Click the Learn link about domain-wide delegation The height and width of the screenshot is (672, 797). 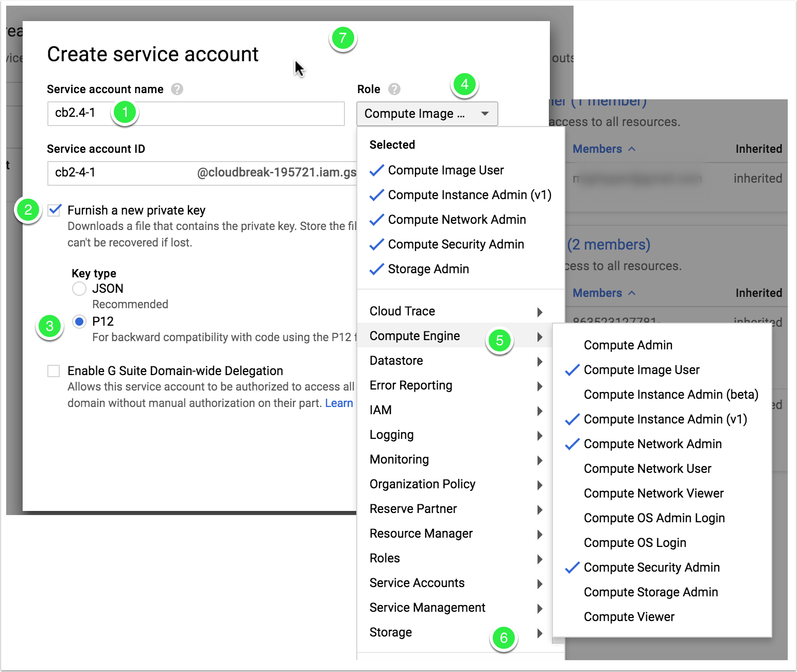pyautogui.click(x=339, y=403)
